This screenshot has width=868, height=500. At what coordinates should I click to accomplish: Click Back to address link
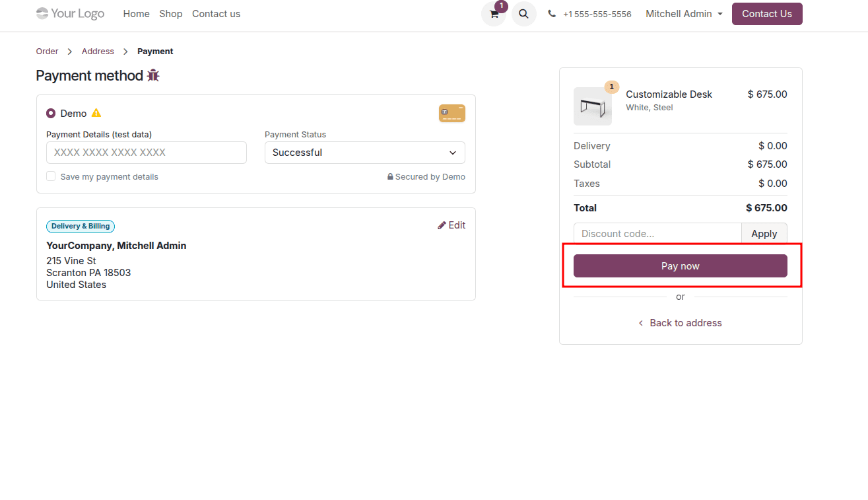tap(681, 323)
